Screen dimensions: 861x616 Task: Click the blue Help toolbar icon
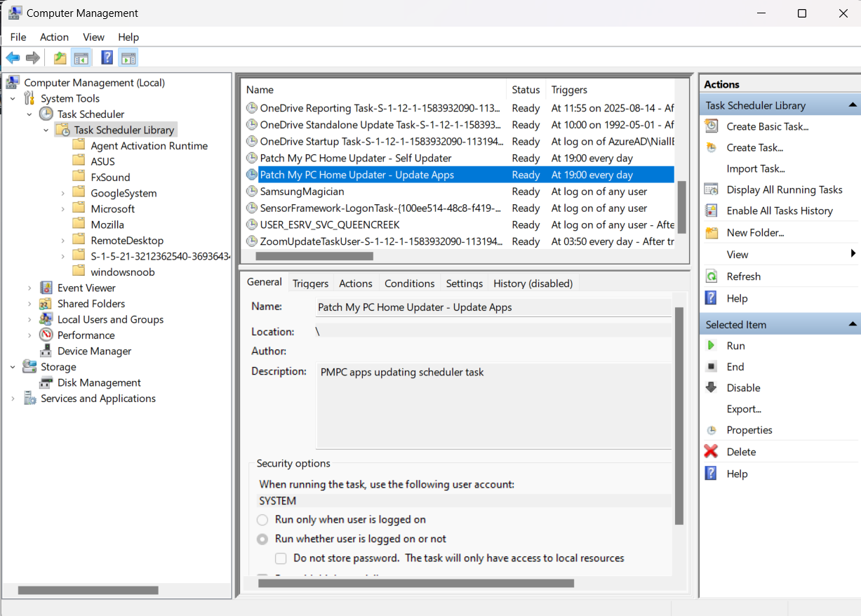(107, 58)
